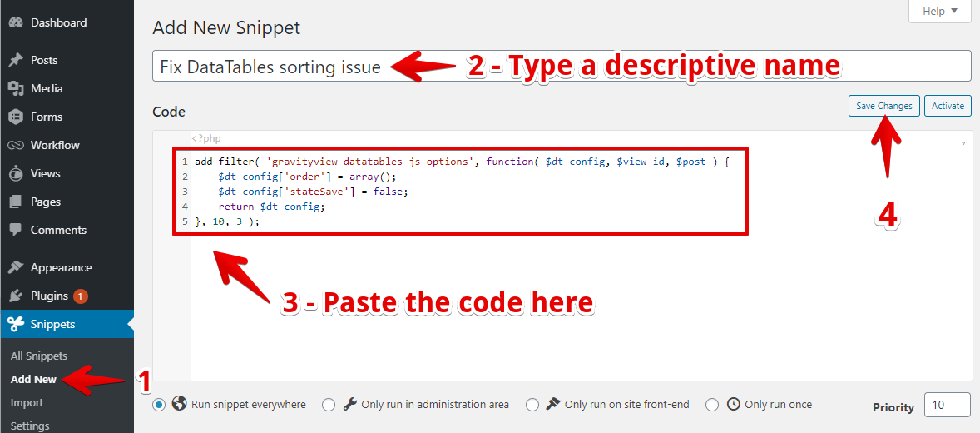The height and width of the screenshot is (433, 980).
Task: Select Run snippet everywhere radio option
Action: coord(159,405)
